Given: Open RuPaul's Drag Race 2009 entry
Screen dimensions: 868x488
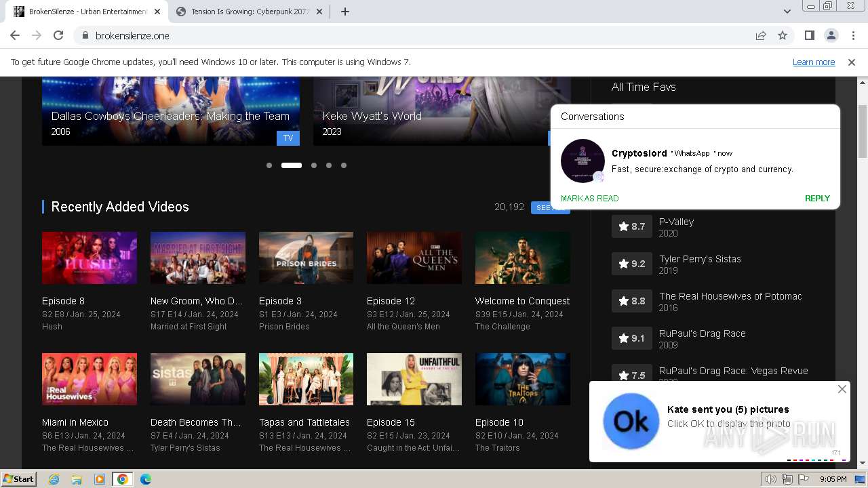Looking at the screenshot, I should click(703, 333).
